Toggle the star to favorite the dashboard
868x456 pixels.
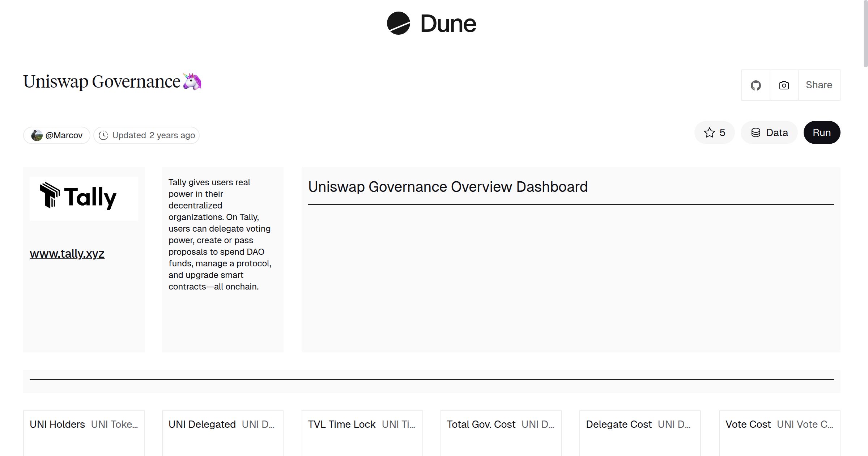[709, 132]
